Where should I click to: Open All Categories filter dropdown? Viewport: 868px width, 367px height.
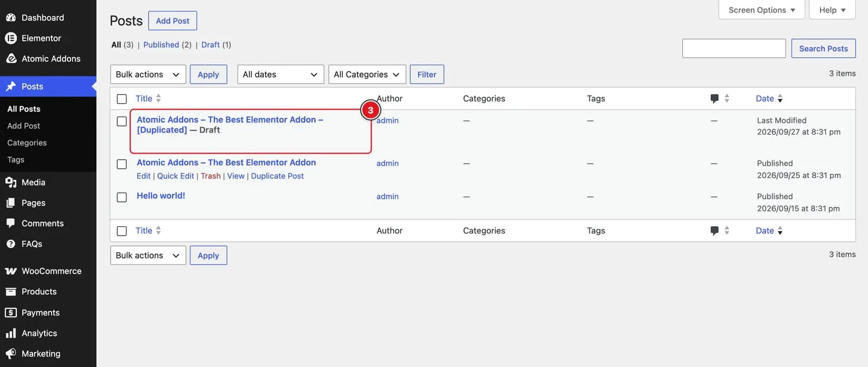point(367,74)
